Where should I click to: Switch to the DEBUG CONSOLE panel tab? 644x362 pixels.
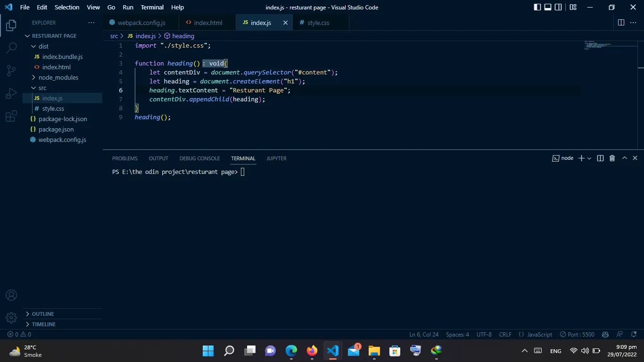point(199,158)
